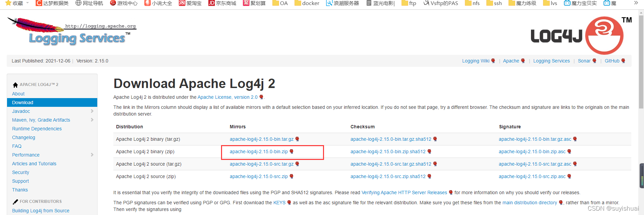Image resolution: width=644 pixels, height=215 pixels.
Task: Open Runtime Dependencies in the sidebar
Action: [x=37, y=129]
